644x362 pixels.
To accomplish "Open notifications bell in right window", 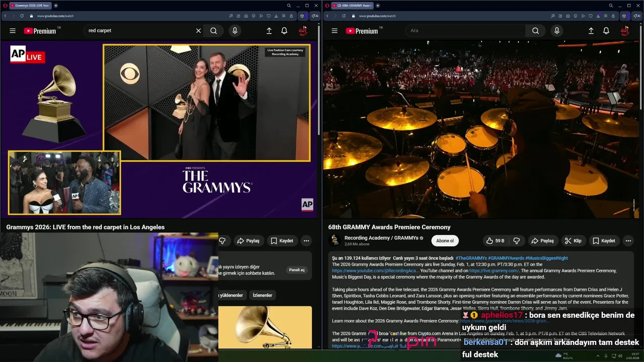I will pos(606,31).
